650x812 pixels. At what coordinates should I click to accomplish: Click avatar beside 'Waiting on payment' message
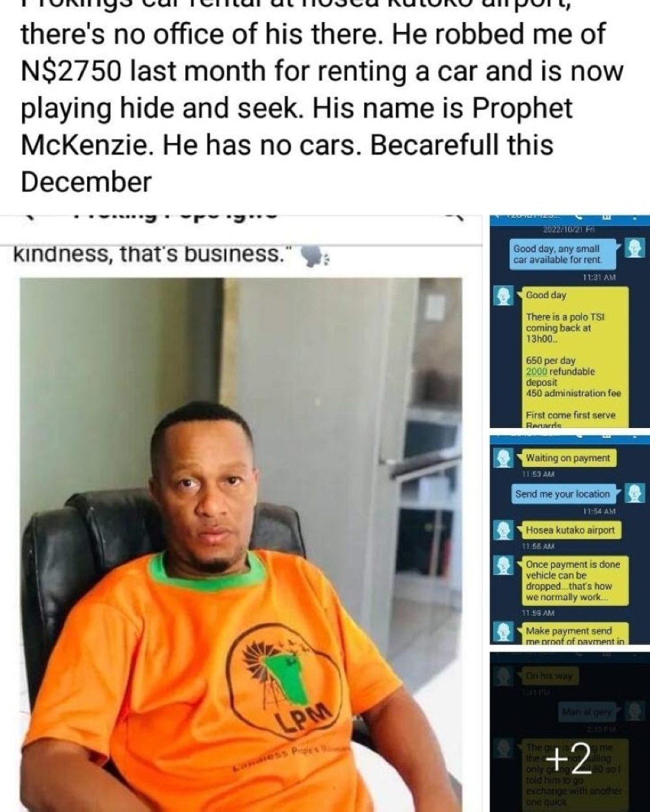pos(504,459)
